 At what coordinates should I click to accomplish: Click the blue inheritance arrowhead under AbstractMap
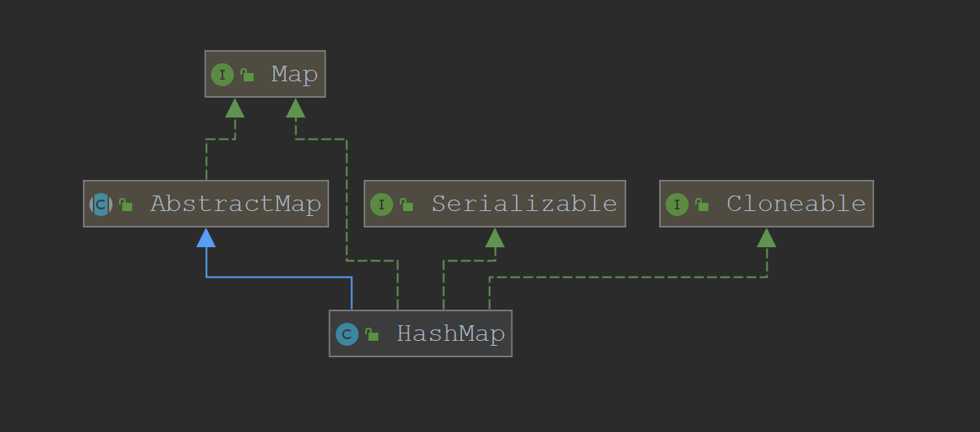pos(206,237)
